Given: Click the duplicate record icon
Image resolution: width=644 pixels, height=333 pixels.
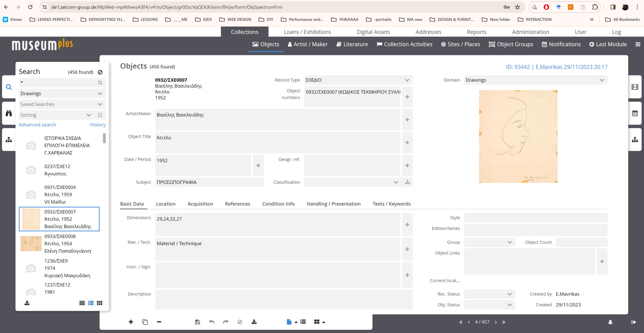Looking at the screenshot, I should tap(145, 322).
